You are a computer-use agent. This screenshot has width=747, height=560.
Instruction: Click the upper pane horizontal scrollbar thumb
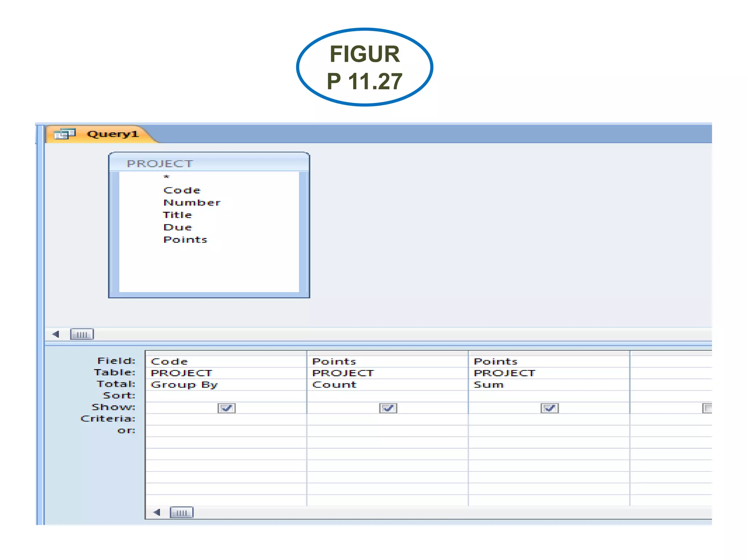(82, 334)
